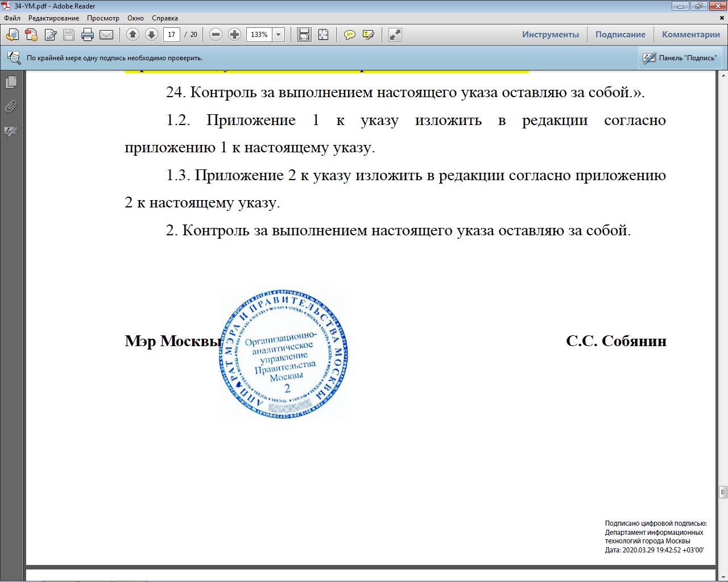
Task: Click the signature verification magnifier icon
Action: tap(14, 58)
